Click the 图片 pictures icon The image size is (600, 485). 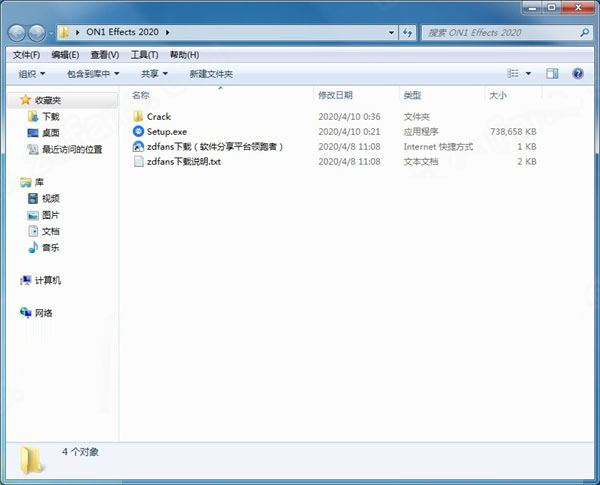(x=33, y=215)
